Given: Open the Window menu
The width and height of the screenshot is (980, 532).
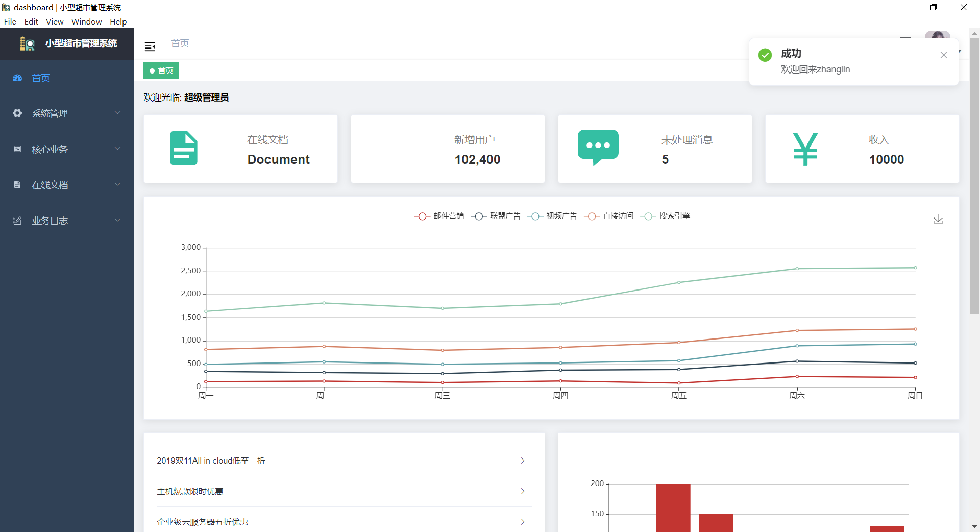Looking at the screenshot, I should point(86,21).
